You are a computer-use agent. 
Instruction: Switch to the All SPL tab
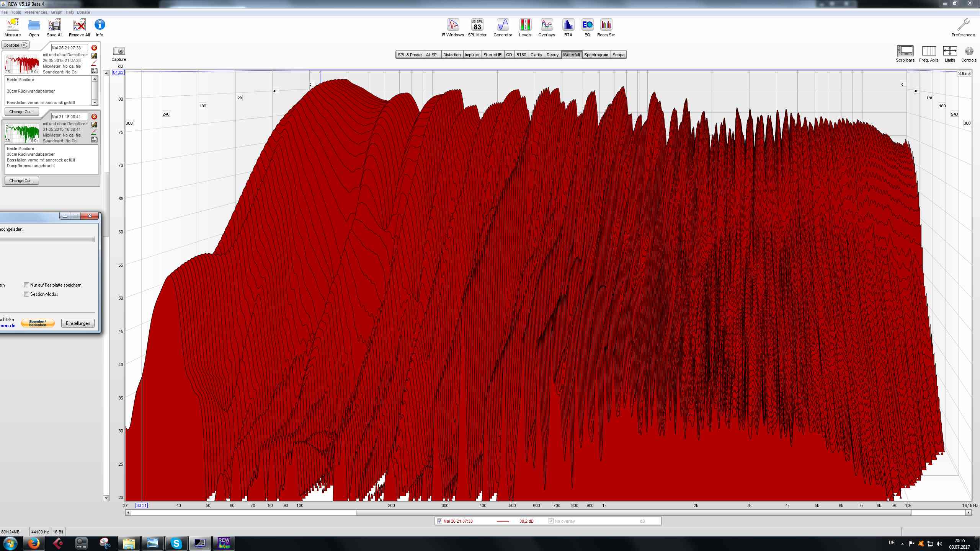[432, 55]
